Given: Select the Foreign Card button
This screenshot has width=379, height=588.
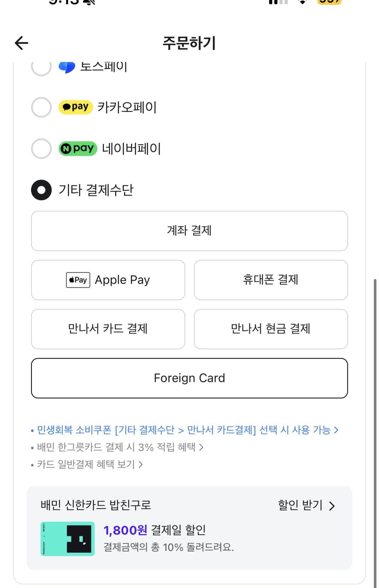Looking at the screenshot, I should click(x=189, y=378).
